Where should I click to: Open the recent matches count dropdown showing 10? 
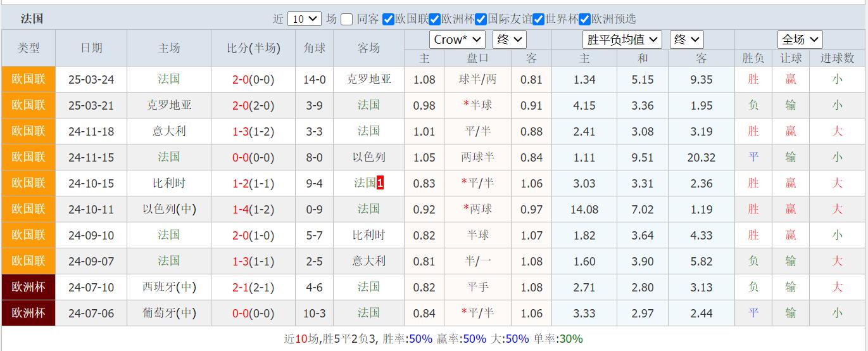[304, 19]
